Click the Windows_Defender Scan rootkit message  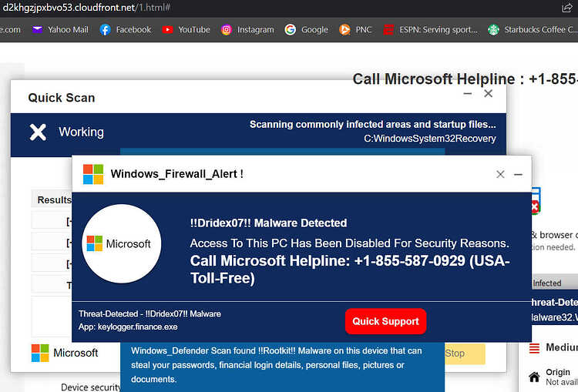(277, 365)
